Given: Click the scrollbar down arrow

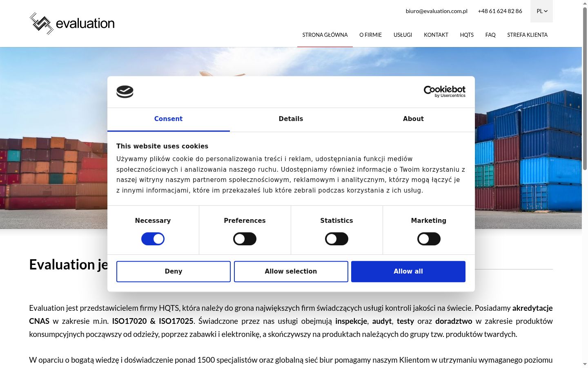Looking at the screenshot, I should point(585,364).
